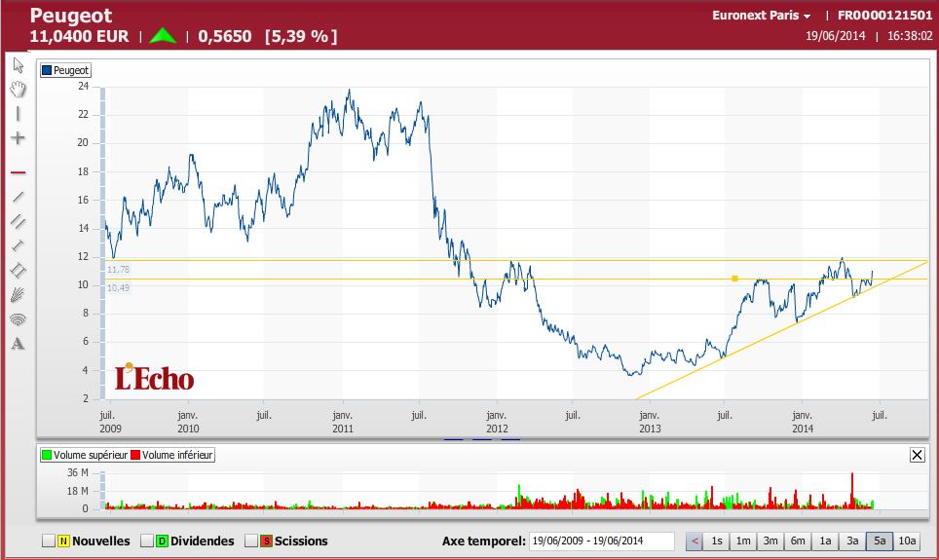
Task: Select the crosshair plus tool
Action: point(18,138)
